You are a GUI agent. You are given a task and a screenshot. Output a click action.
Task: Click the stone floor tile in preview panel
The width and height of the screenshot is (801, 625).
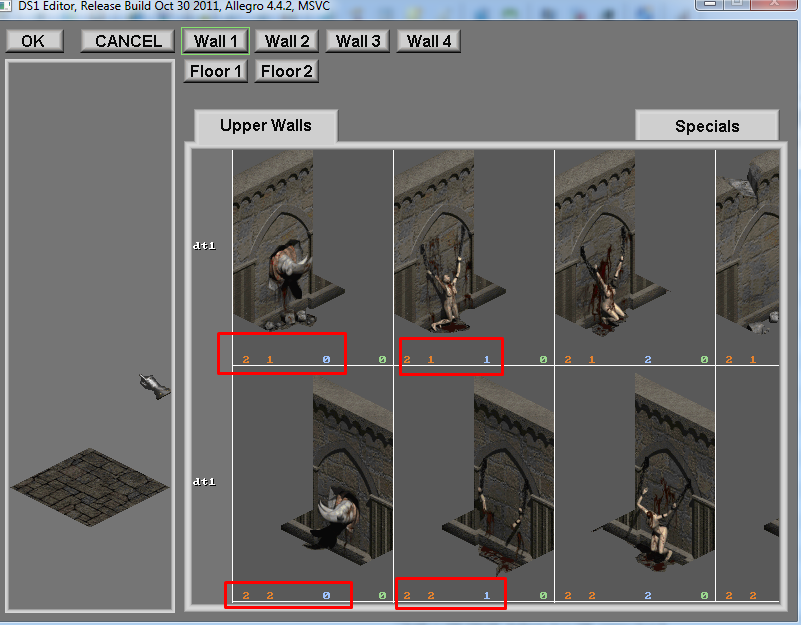90,487
